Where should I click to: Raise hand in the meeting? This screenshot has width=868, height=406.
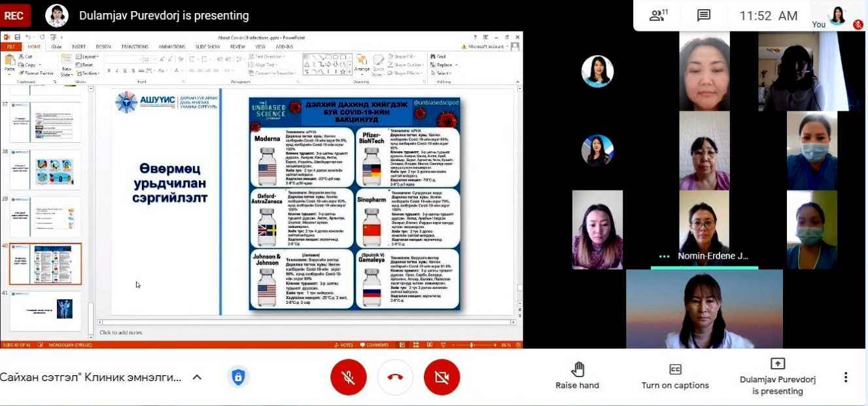(x=578, y=377)
